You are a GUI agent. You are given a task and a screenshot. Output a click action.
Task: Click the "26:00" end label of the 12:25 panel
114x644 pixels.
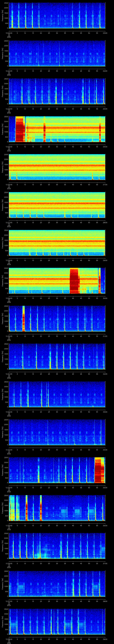(105, 147)
